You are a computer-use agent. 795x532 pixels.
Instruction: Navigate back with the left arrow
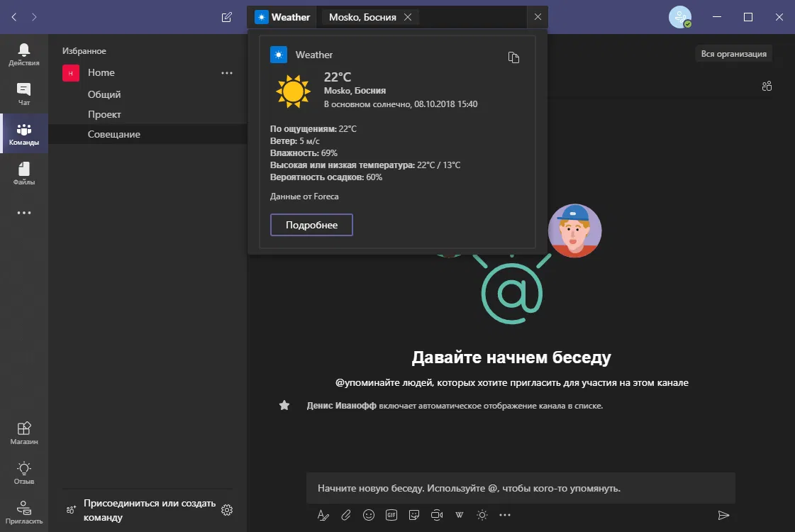pos(14,17)
